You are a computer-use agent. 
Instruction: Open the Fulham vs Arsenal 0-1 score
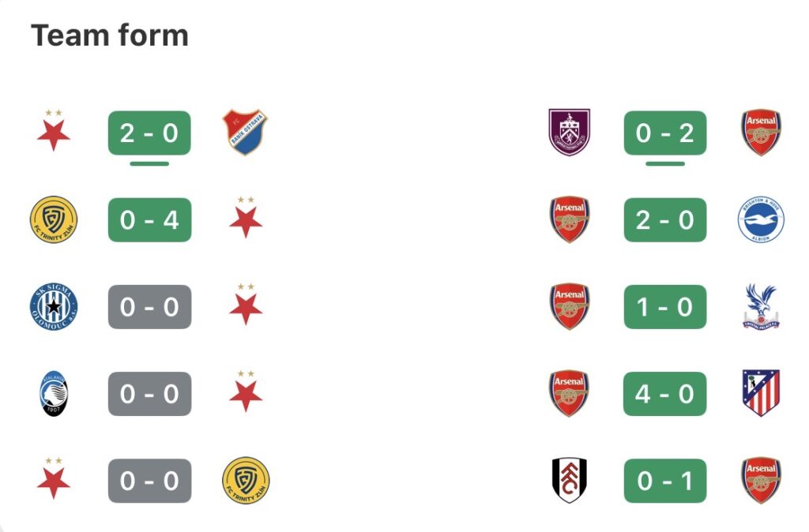click(x=664, y=480)
